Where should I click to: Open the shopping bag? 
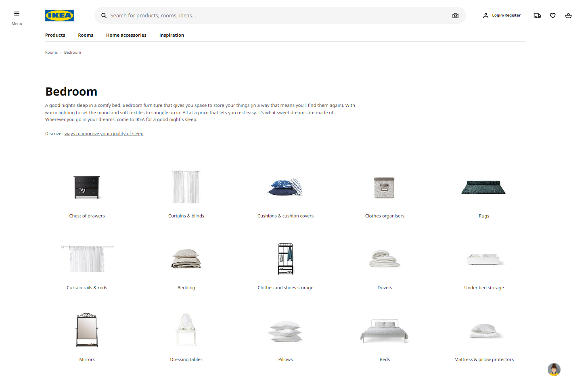[x=568, y=15]
